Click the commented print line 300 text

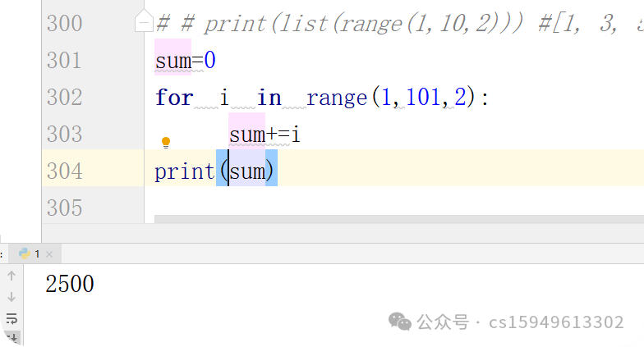coord(399,23)
